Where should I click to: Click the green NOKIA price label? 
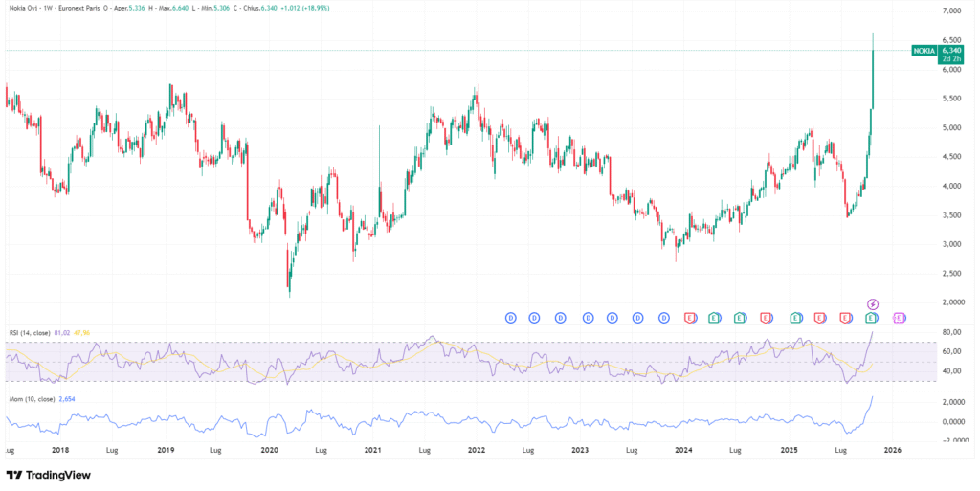[924, 50]
